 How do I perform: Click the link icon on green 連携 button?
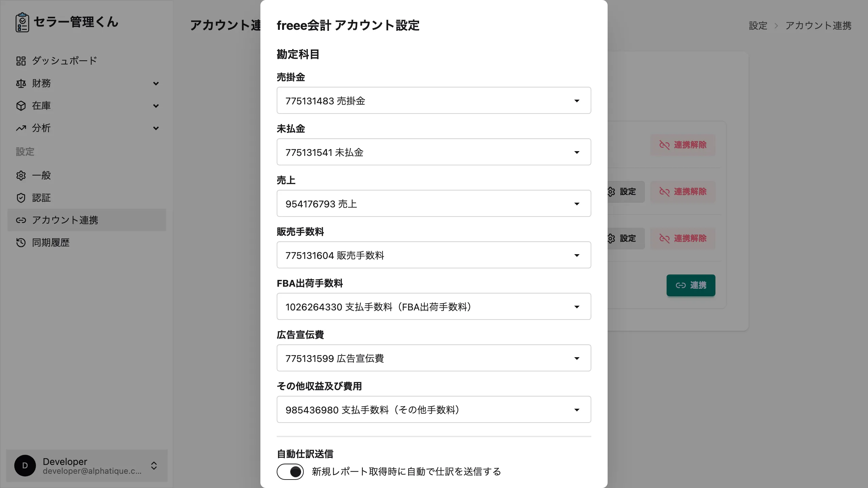(681, 285)
